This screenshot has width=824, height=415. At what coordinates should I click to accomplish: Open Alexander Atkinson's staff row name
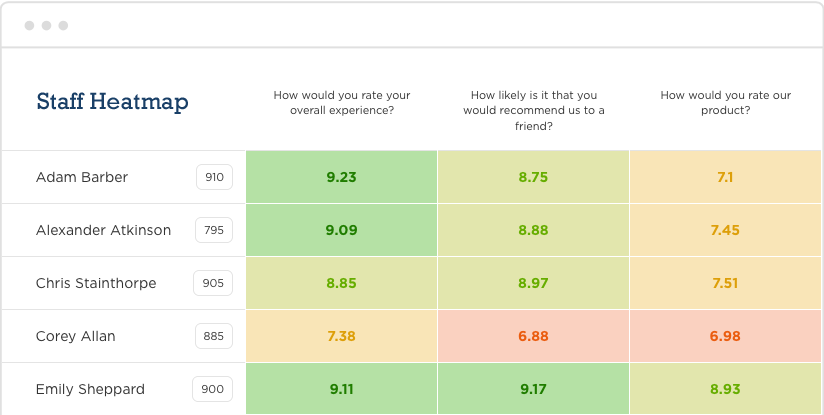pyautogui.click(x=103, y=230)
